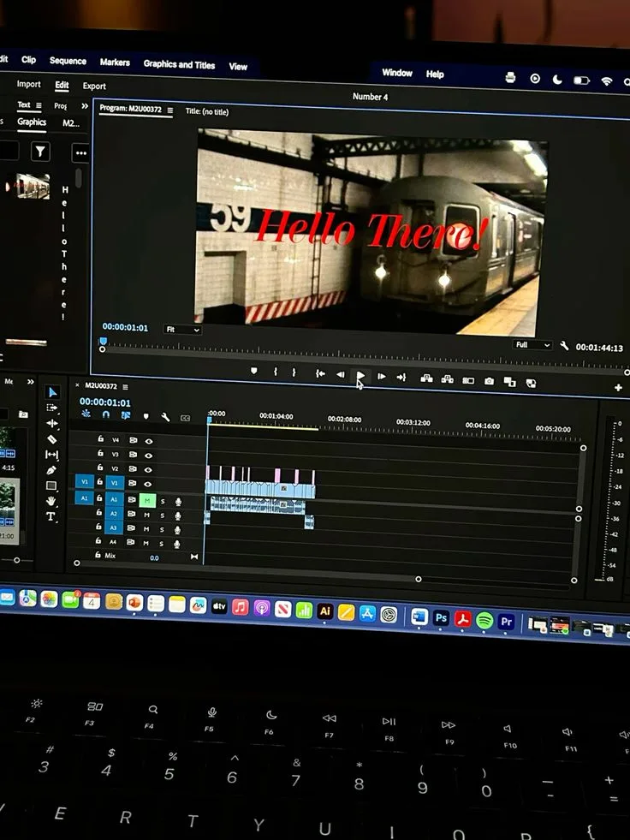Toggle timeline snapping magnet

coord(105,414)
